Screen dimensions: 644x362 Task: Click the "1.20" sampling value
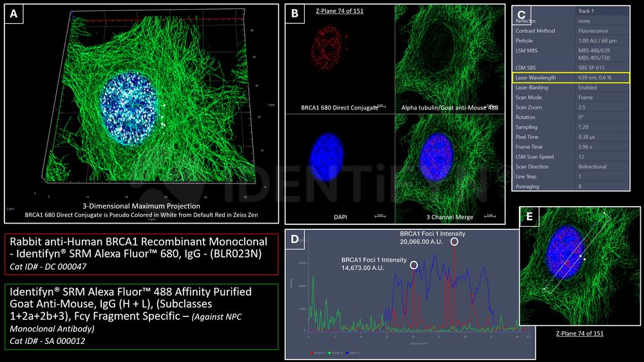tap(583, 127)
